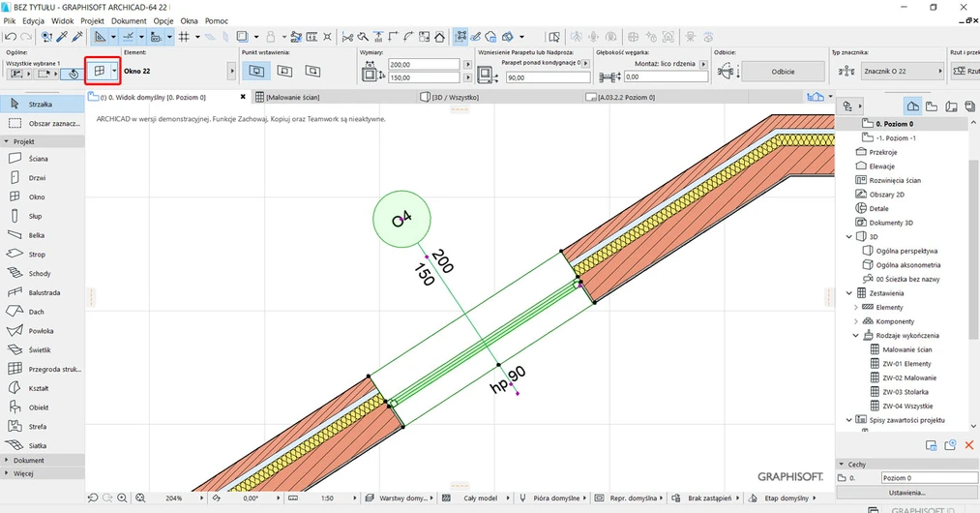Select the ZW-03 Stolarka schedule row
This screenshot has height=513, width=980.
pyautogui.click(x=905, y=392)
